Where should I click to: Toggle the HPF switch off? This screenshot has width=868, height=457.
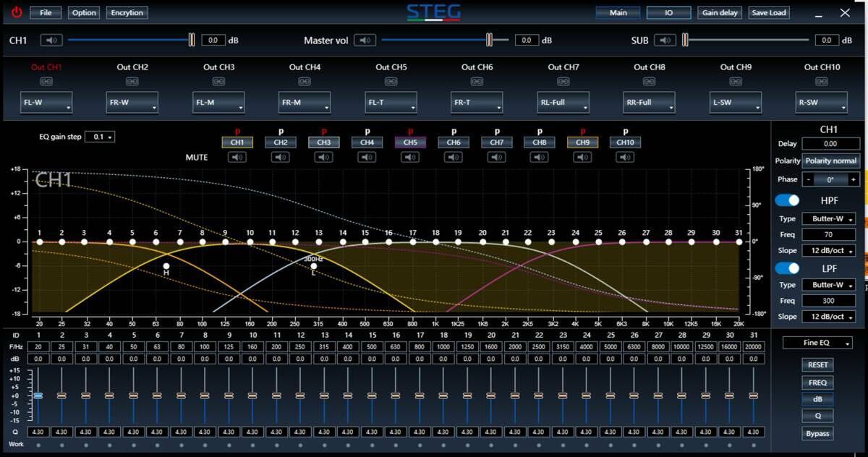[787, 200]
